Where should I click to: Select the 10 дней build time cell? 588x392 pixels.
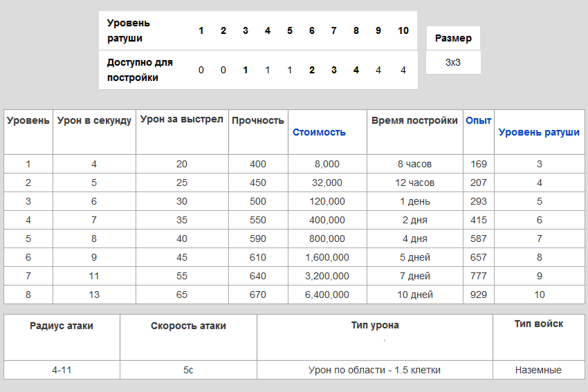point(414,295)
